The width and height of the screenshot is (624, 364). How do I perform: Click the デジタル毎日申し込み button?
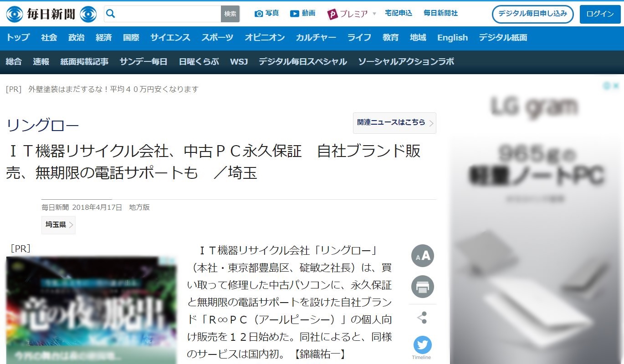[532, 14]
